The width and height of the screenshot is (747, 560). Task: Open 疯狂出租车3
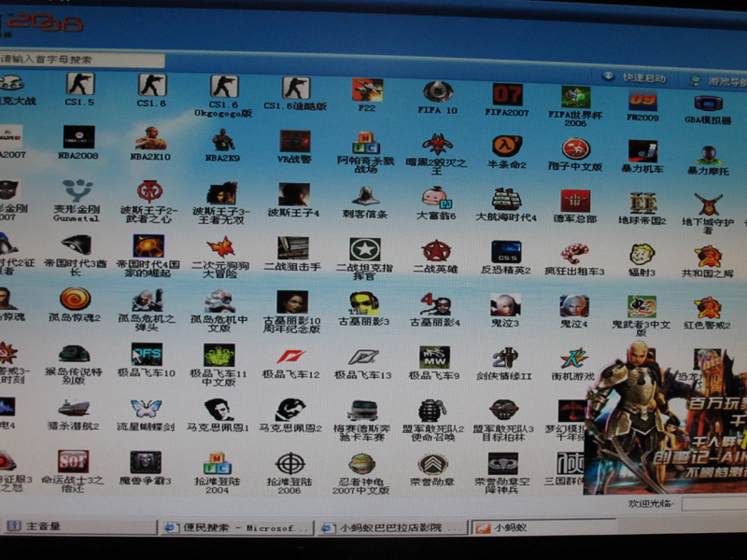point(574,253)
